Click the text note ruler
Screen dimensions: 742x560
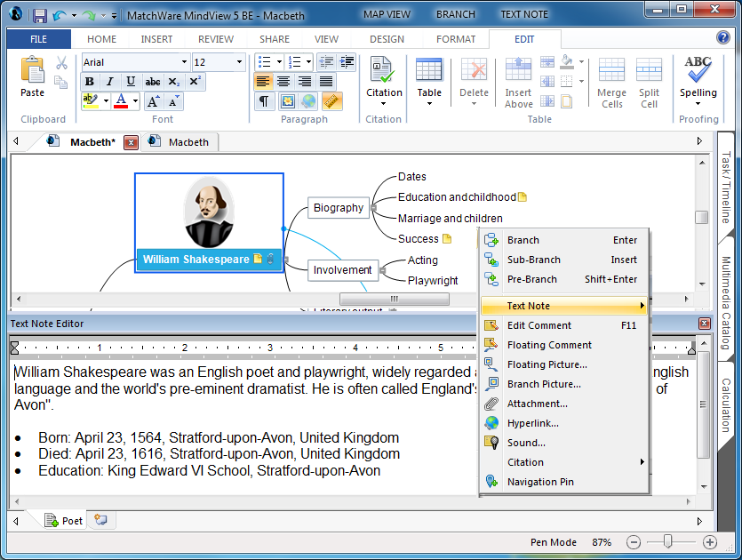click(353, 348)
